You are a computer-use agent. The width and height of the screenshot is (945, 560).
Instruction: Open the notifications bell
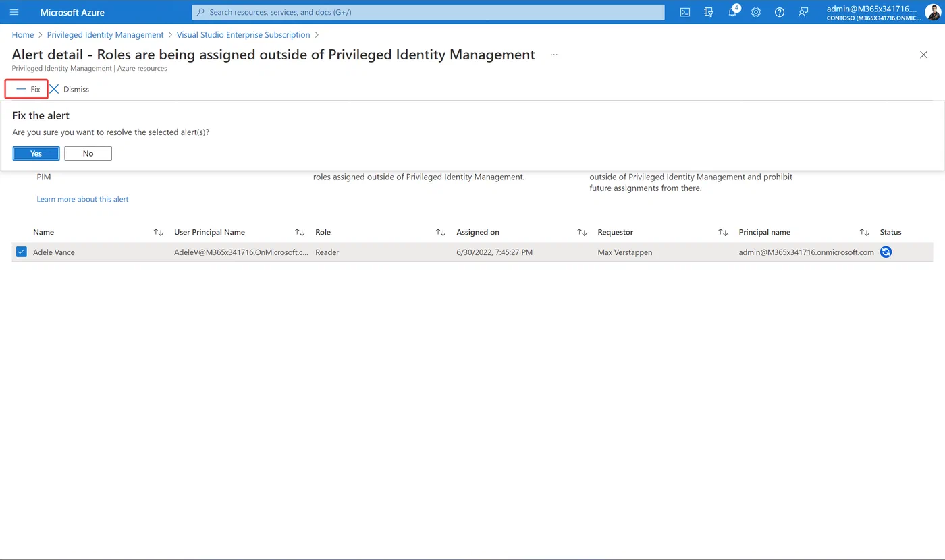[x=732, y=12]
